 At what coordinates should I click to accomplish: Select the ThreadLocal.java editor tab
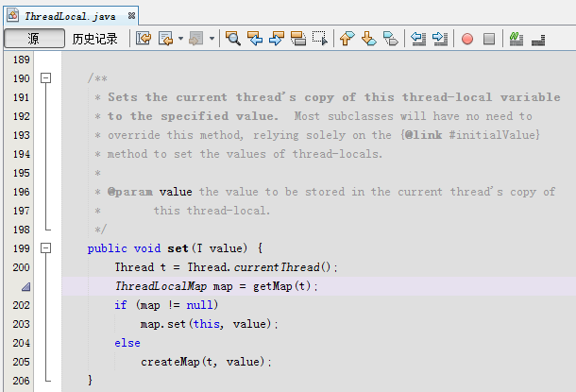click(x=71, y=16)
